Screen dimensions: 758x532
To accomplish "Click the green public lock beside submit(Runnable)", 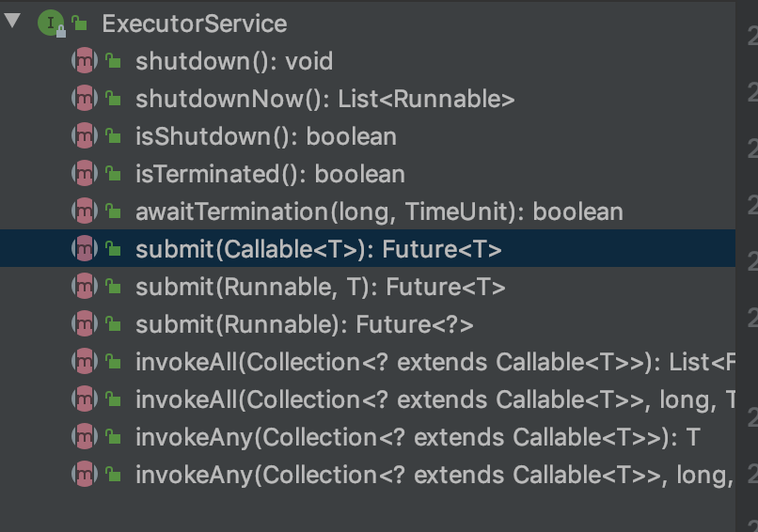I will click(113, 326).
